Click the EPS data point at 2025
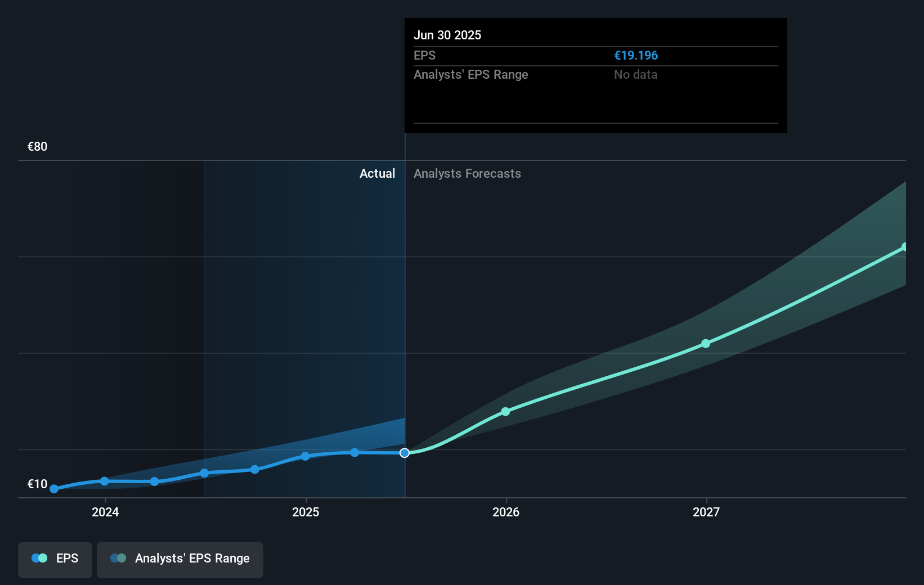924x585 pixels. [305, 456]
